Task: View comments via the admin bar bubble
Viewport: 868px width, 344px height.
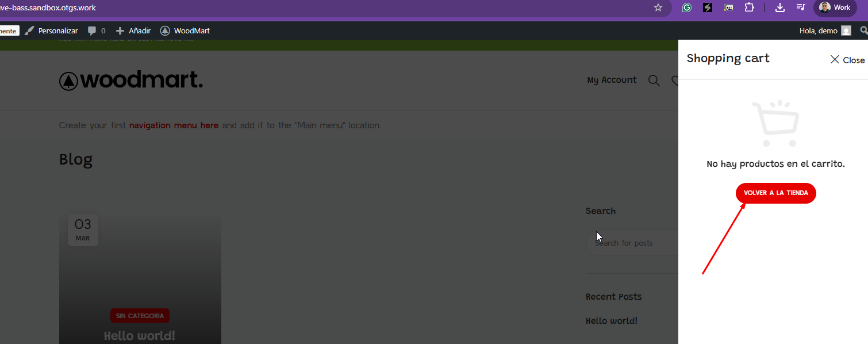Action: pyautogui.click(x=97, y=30)
